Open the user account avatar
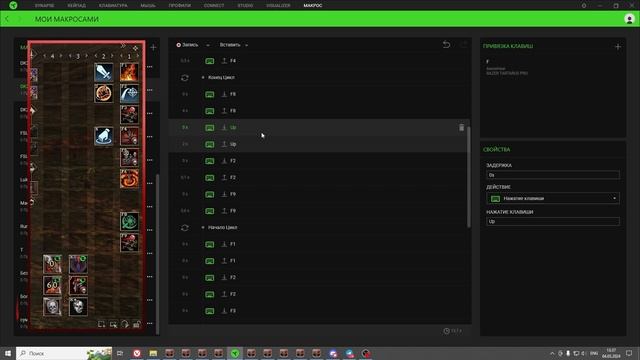Viewport: 640px width, 360px height. 629,19
